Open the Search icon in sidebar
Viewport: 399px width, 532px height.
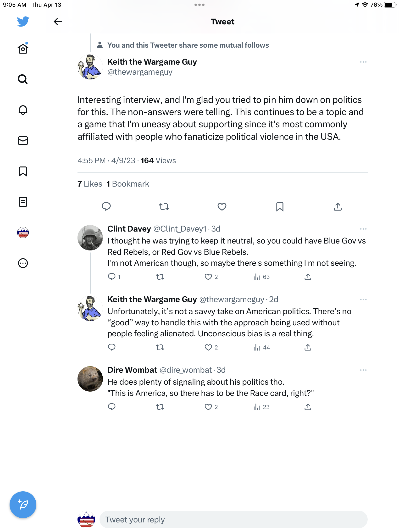pyautogui.click(x=23, y=79)
